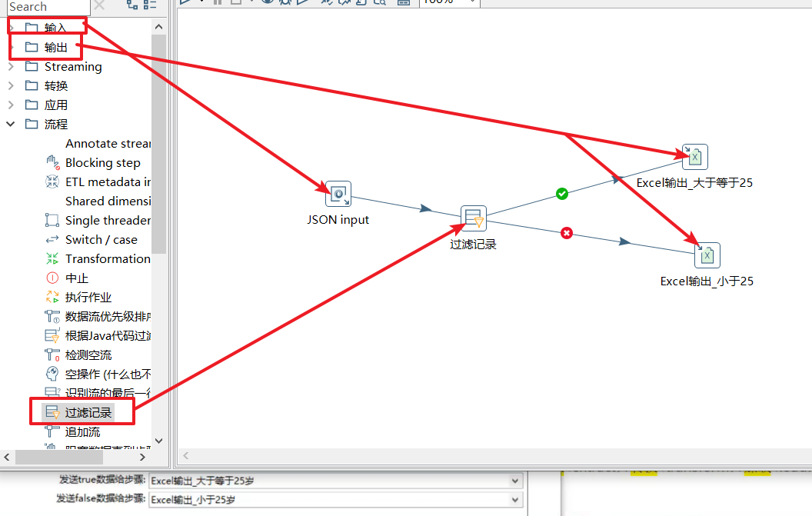The height and width of the screenshot is (516, 812).
Task: Select the 执行作业 step icon
Action: (52, 297)
